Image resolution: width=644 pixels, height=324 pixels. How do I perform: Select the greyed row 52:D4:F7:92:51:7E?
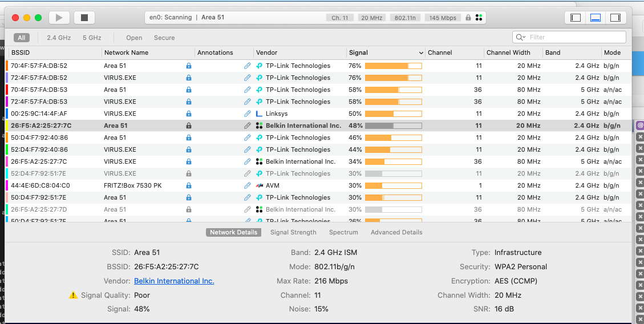pos(318,173)
